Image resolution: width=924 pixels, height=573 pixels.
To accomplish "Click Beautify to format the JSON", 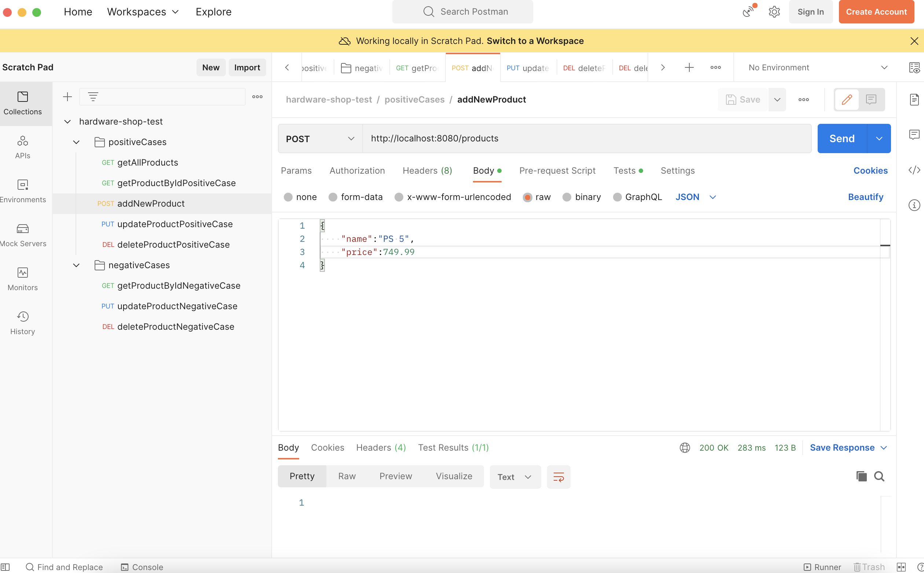I will (x=865, y=197).
